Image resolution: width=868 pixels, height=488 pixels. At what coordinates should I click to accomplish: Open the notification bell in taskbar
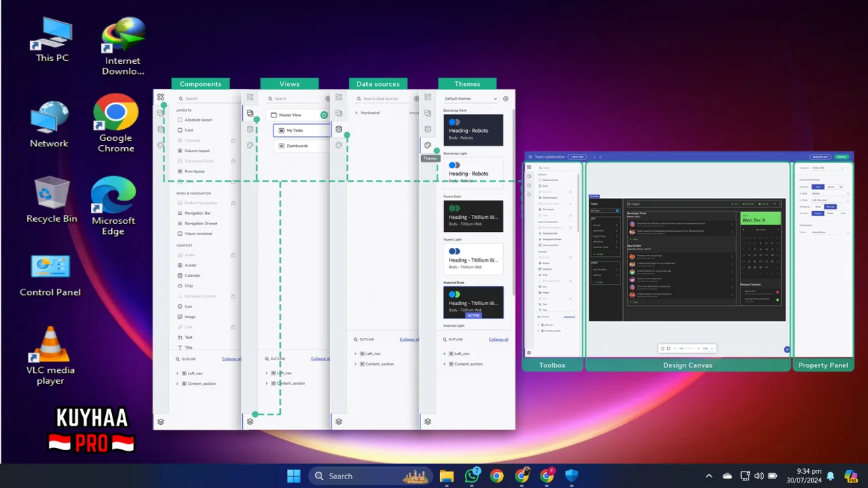click(830, 476)
